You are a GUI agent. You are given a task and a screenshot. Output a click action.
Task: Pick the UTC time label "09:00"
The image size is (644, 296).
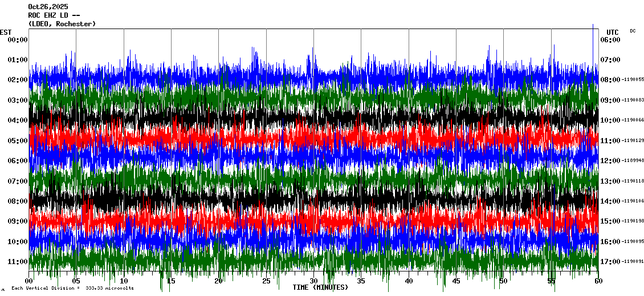(x=610, y=100)
